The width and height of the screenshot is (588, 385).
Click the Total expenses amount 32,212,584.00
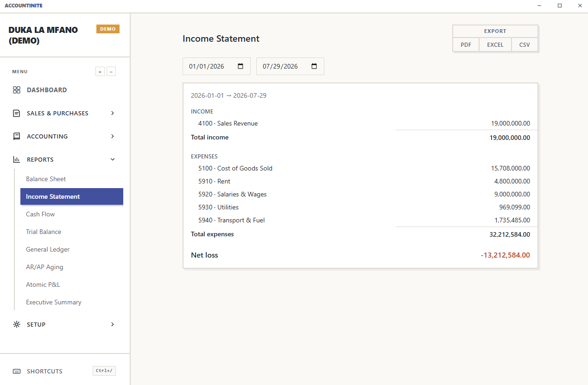tap(510, 234)
